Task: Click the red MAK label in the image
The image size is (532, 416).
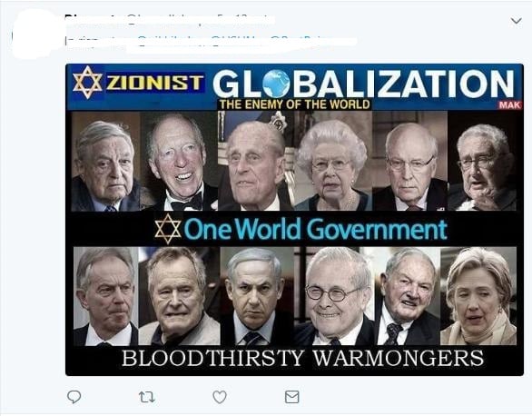Action: click(x=509, y=104)
